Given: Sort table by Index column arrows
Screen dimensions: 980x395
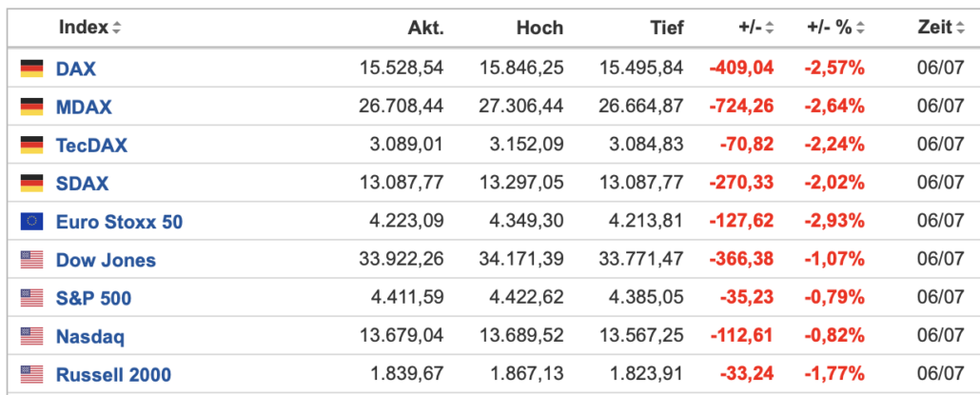Looking at the screenshot, I should 117,29.
